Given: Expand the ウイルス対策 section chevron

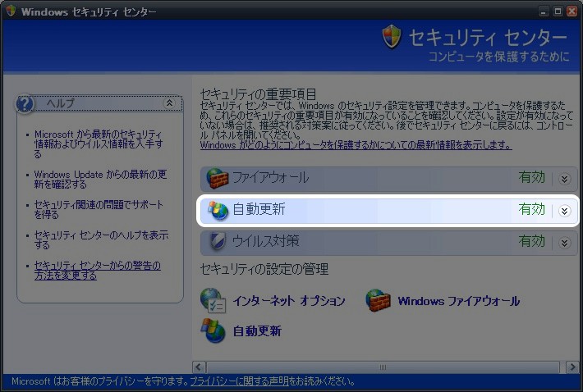Looking at the screenshot, I should [564, 243].
